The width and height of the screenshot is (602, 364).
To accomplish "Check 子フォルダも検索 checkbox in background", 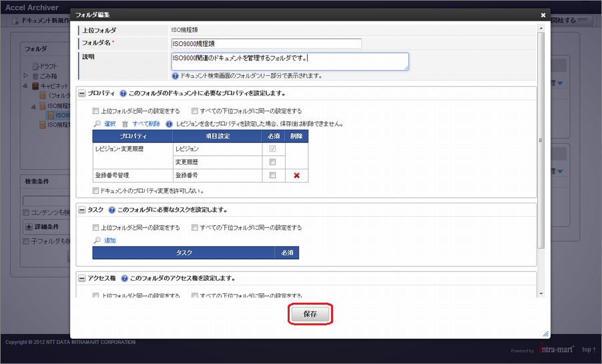I will click(x=26, y=241).
